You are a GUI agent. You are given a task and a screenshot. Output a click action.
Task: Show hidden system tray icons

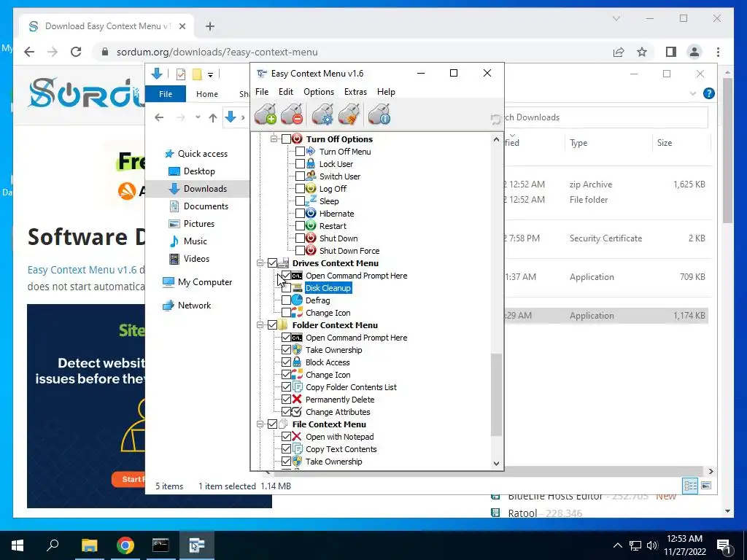pyautogui.click(x=617, y=545)
